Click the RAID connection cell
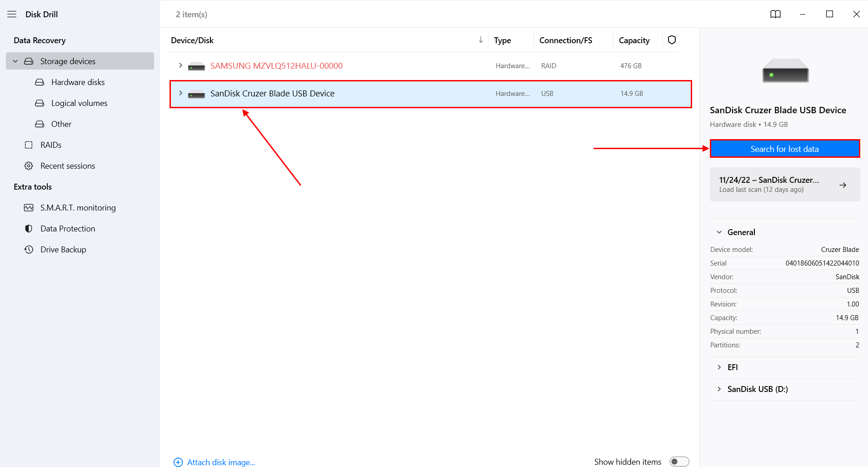This screenshot has width=868, height=467. click(x=549, y=65)
